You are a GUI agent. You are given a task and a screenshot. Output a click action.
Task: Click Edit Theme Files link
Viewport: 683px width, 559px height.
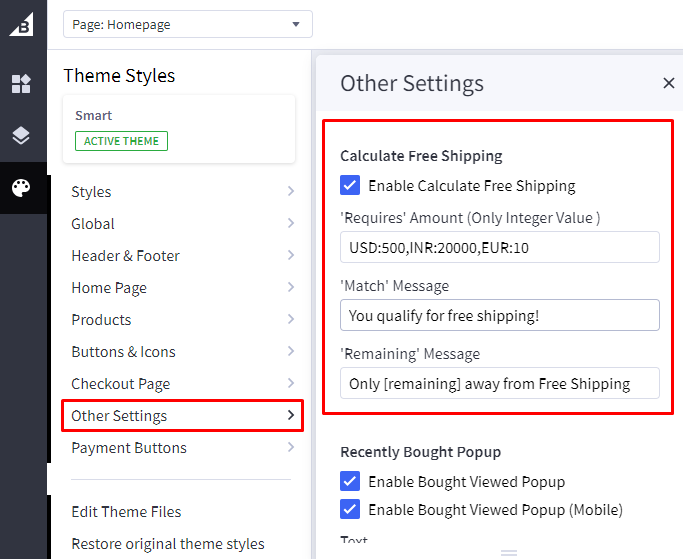tap(126, 512)
